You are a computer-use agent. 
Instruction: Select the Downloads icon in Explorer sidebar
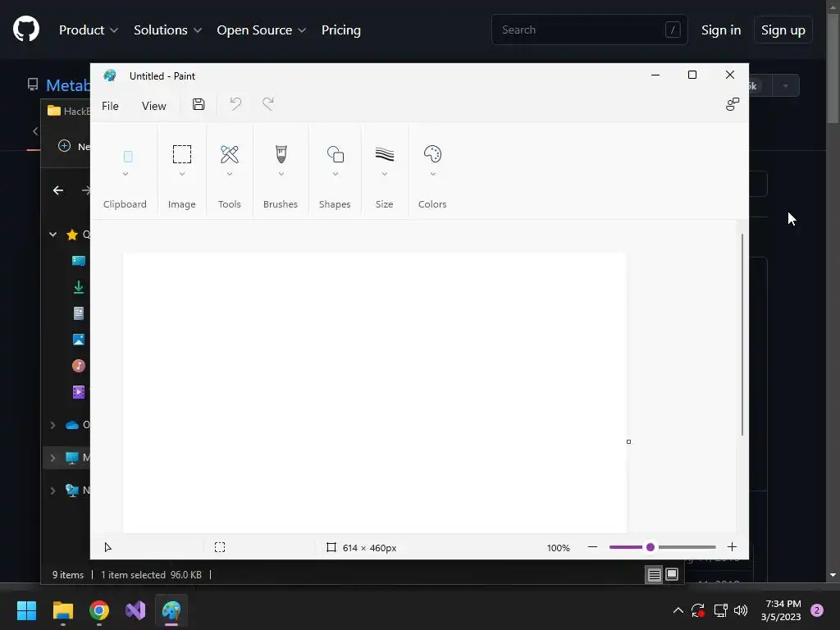click(x=79, y=286)
